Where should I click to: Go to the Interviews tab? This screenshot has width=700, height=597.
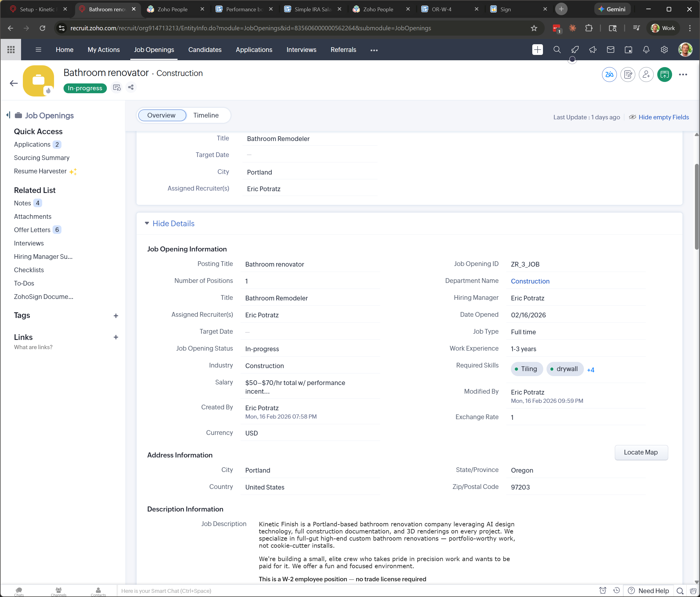tap(301, 50)
